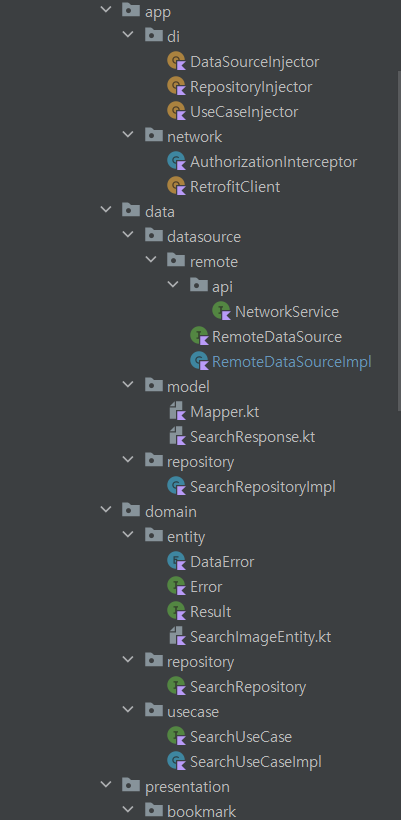
Task: Collapse the domain repository package chevron
Action: point(128,661)
